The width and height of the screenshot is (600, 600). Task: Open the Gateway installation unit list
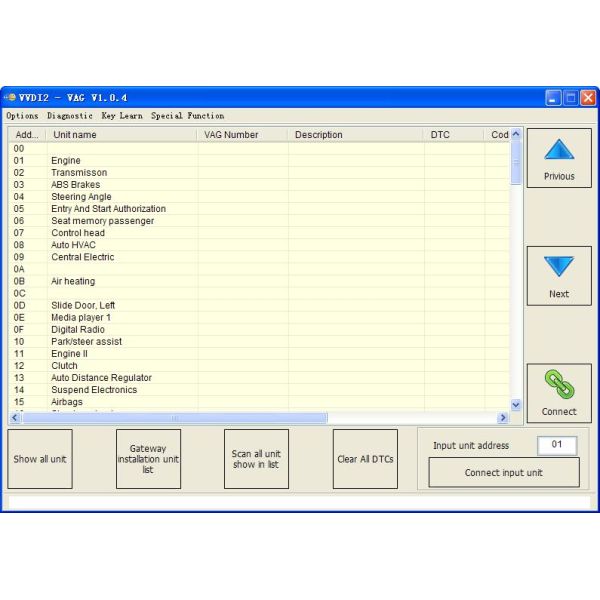pos(148,459)
